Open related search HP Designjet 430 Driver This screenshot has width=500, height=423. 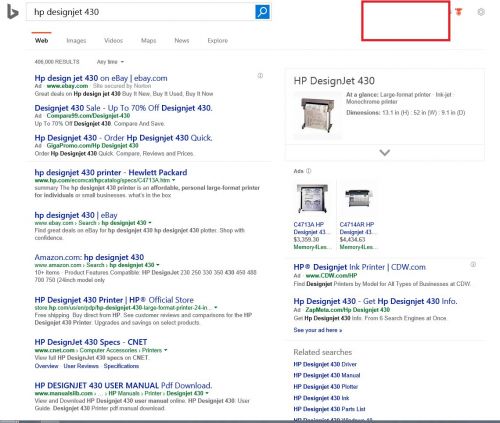325,364
